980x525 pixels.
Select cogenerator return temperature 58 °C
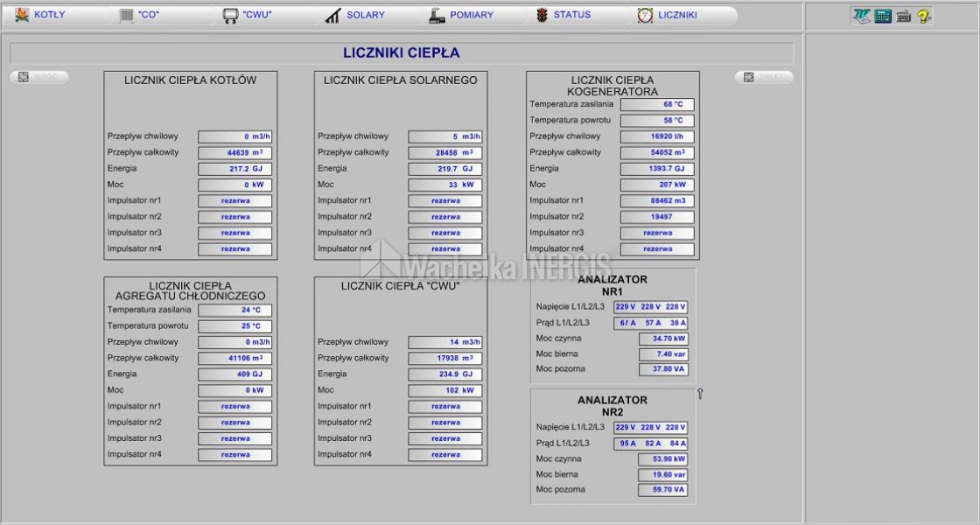(657, 121)
